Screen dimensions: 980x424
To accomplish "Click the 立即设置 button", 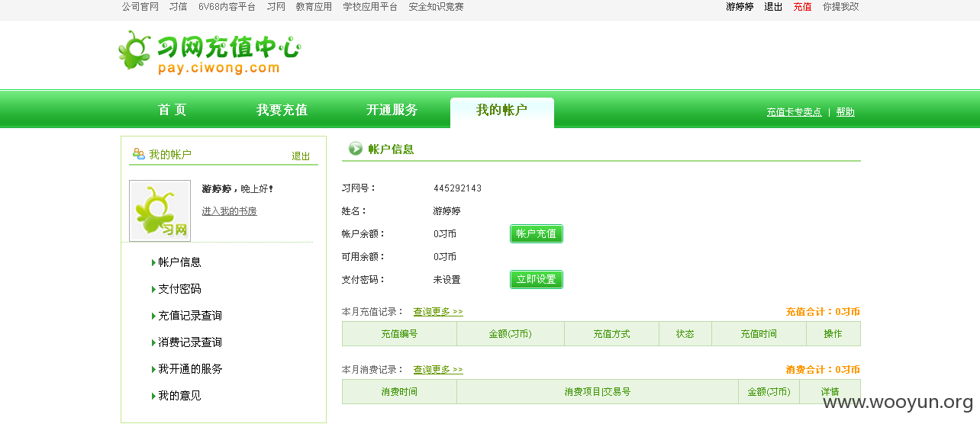I will 537,280.
